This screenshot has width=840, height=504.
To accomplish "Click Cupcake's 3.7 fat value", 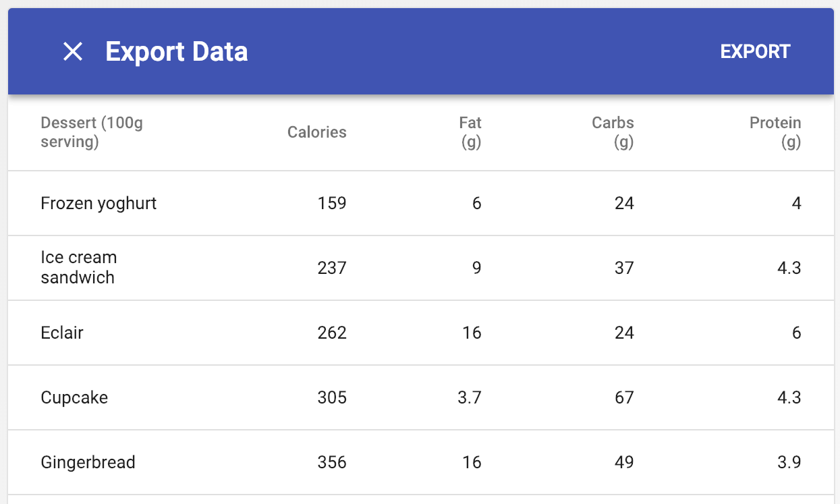I will click(x=470, y=398).
